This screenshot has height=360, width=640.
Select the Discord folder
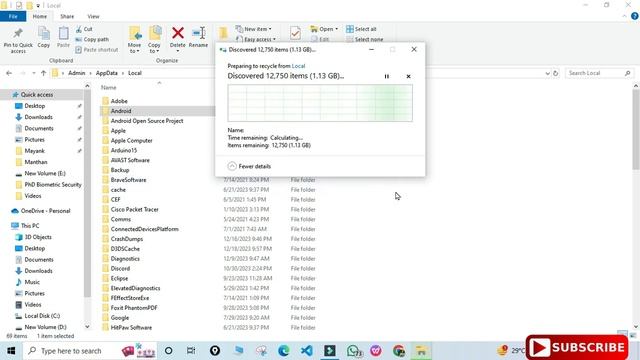[120, 269]
